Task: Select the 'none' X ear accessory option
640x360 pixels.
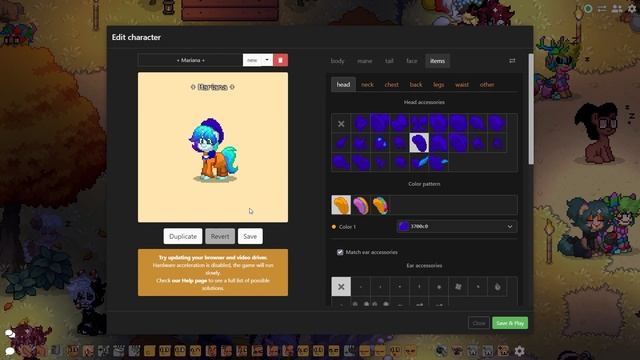Action: (x=341, y=287)
